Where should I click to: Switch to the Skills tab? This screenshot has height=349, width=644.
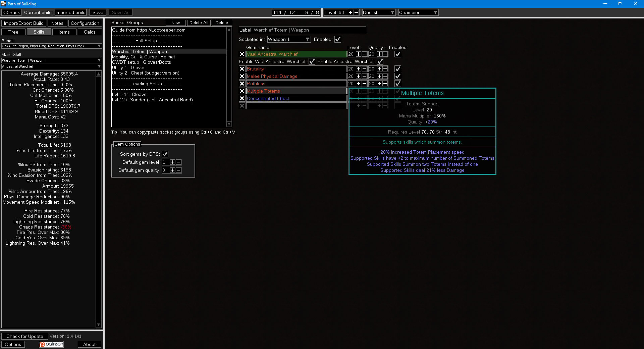pyautogui.click(x=39, y=32)
